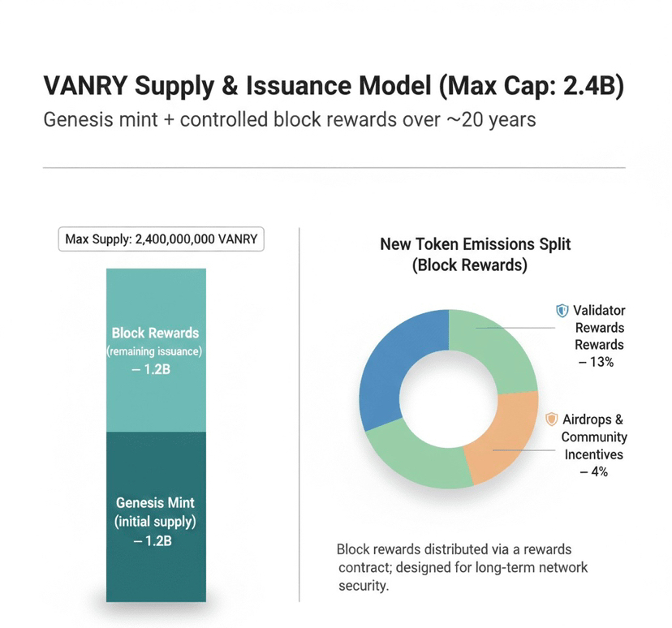The width and height of the screenshot is (672, 628).
Task: Select the light teal Block Rewards bar segment
Action: click(156, 350)
